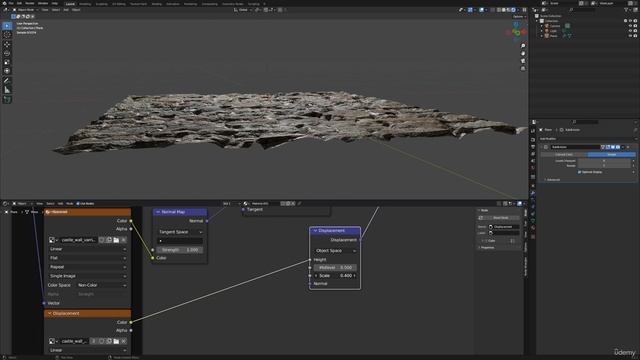The height and width of the screenshot is (360, 640).
Task: Toggle camera view with the camera gizmo
Action: [x=523, y=61]
